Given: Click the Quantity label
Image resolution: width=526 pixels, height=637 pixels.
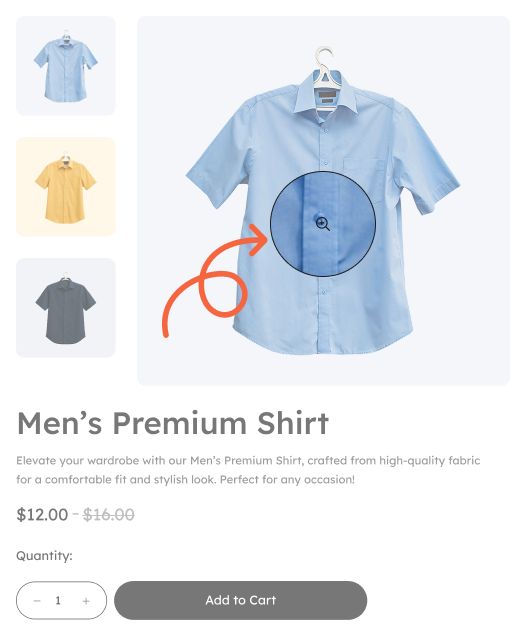Looking at the screenshot, I should click(x=44, y=555).
